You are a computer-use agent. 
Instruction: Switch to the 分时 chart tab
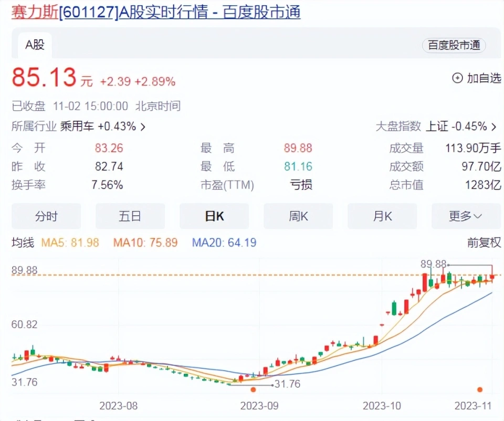pyautogui.click(x=46, y=216)
